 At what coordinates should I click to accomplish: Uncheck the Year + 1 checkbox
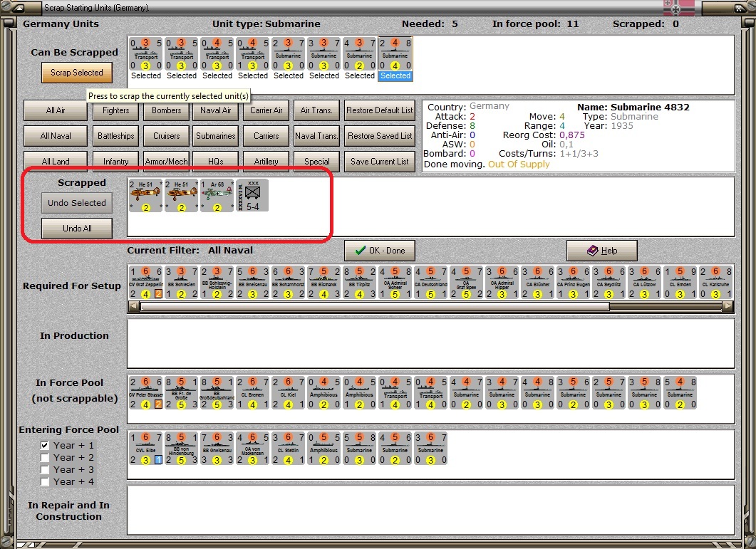[x=45, y=445]
